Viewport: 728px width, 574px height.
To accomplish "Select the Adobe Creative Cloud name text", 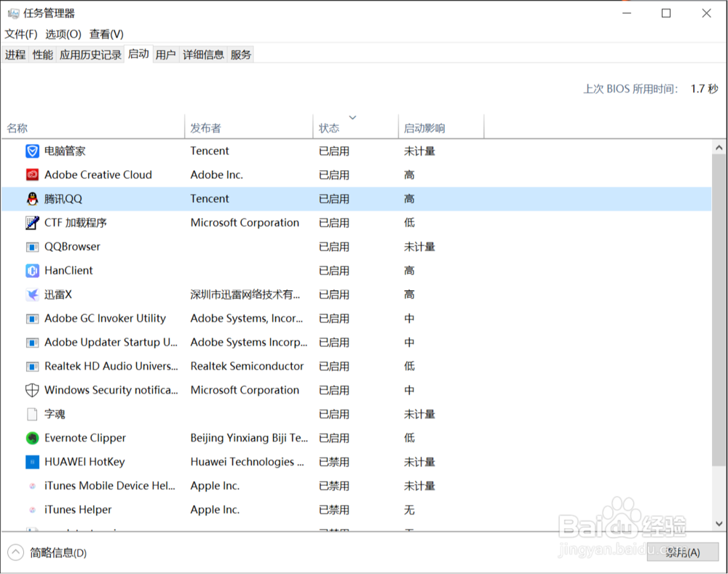I will click(98, 175).
